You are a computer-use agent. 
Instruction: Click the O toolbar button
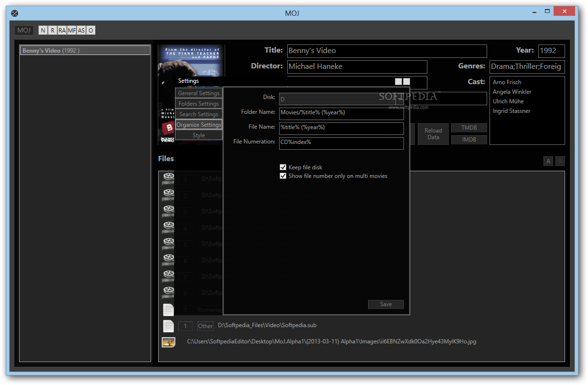click(91, 30)
